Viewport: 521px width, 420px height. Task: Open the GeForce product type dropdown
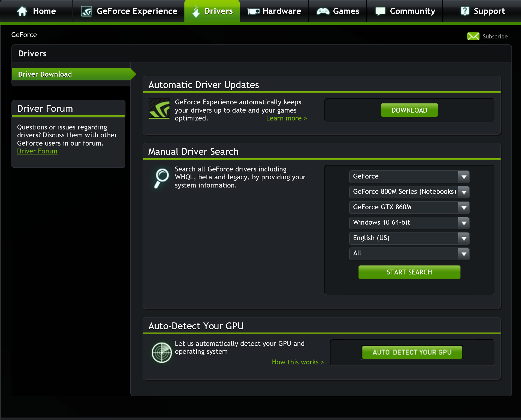click(x=409, y=177)
